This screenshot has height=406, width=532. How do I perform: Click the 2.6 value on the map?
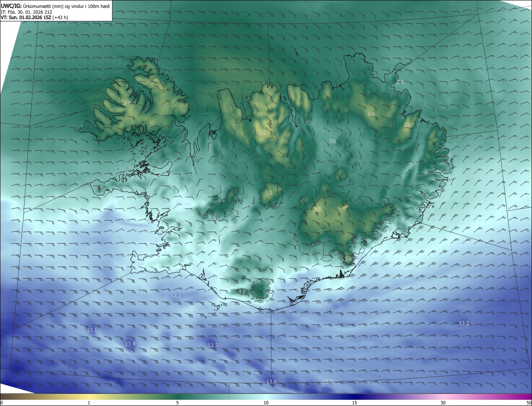407,125
